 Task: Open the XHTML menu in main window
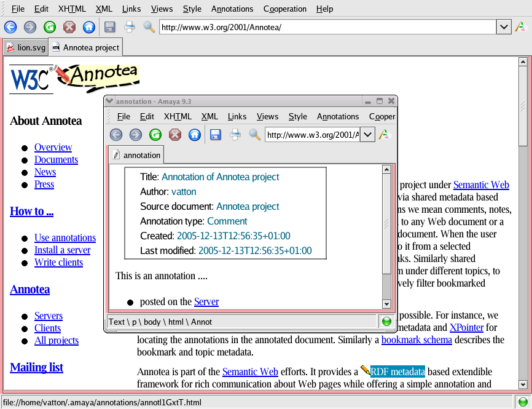[72, 9]
